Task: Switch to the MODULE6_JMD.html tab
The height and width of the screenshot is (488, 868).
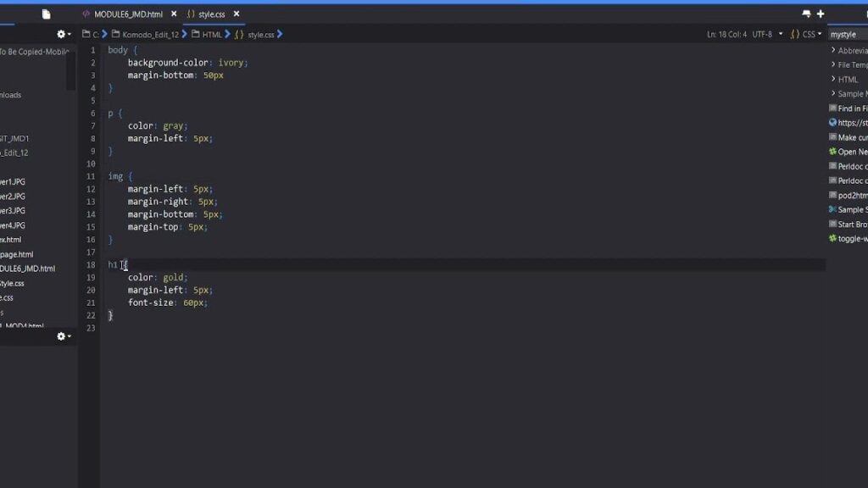Action: click(127, 14)
